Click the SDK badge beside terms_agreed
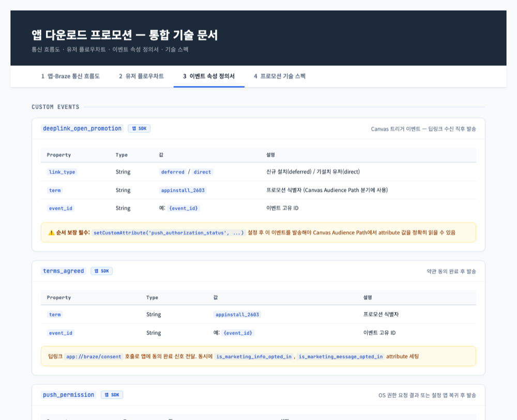 (x=101, y=271)
